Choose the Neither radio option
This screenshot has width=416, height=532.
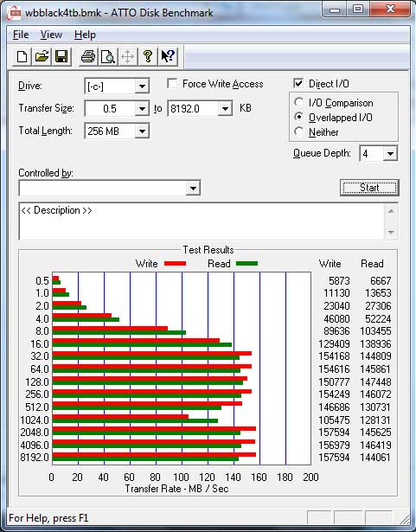click(299, 131)
